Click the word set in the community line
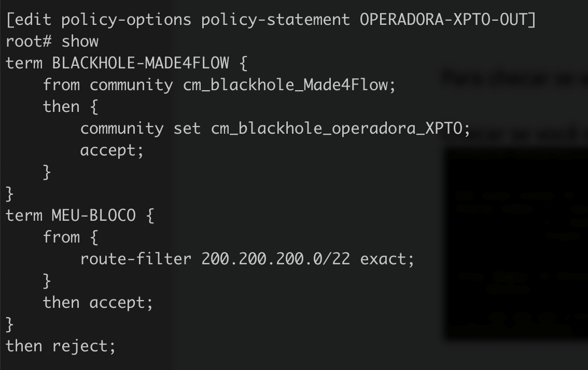Image resolution: width=588 pixels, height=370 pixels. coord(187,129)
